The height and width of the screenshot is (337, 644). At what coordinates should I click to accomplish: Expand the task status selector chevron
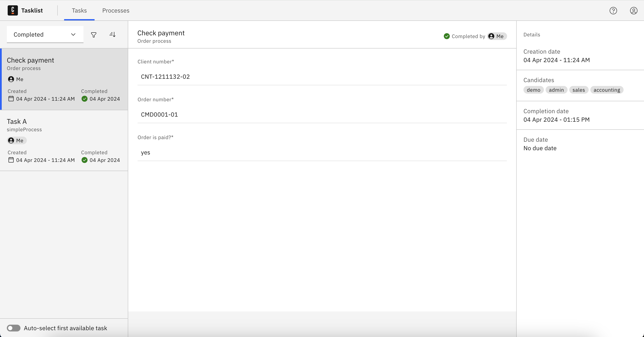pyautogui.click(x=73, y=34)
